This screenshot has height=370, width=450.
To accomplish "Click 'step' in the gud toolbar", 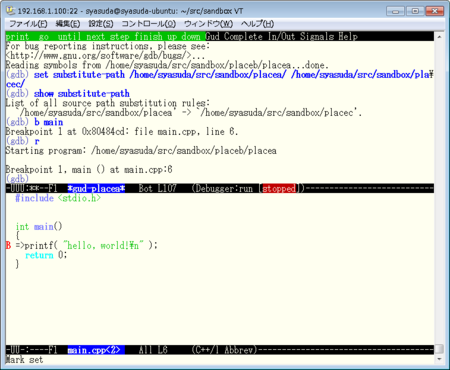I will pyautogui.click(x=119, y=36).
